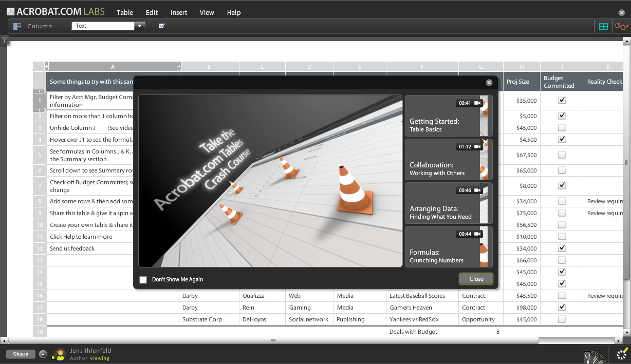Click the pencil sync icon at bottom right
Image resolution: width=631 pixels, height=364 pixels.
pos(621,354)
